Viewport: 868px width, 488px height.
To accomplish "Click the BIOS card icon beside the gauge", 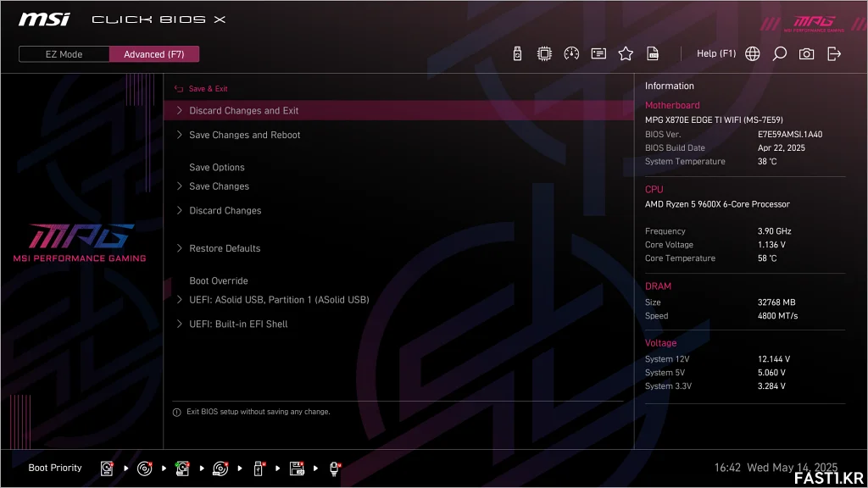I will click(598, 53).
